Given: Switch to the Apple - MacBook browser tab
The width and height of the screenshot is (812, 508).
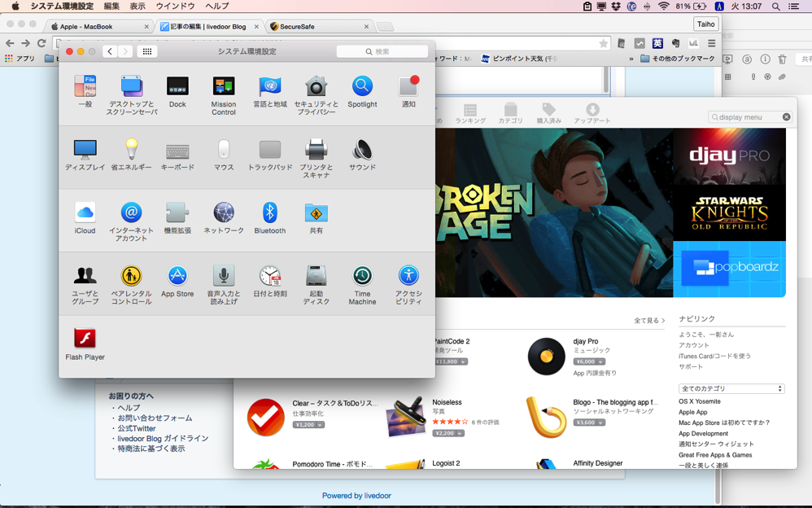Looking at the screenshot, I should (x=98, y=26).
